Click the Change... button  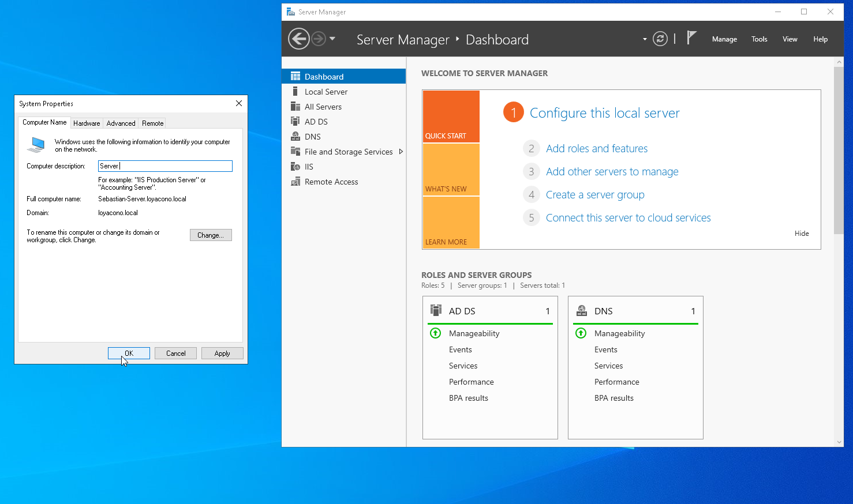click(x=211, y=235)
